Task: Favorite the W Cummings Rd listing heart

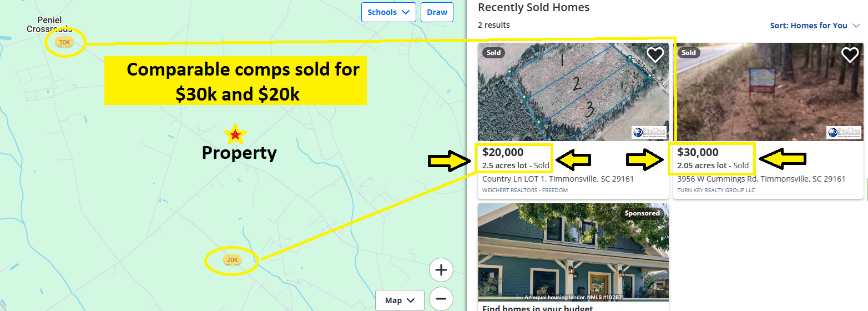Action: (850, 55)
